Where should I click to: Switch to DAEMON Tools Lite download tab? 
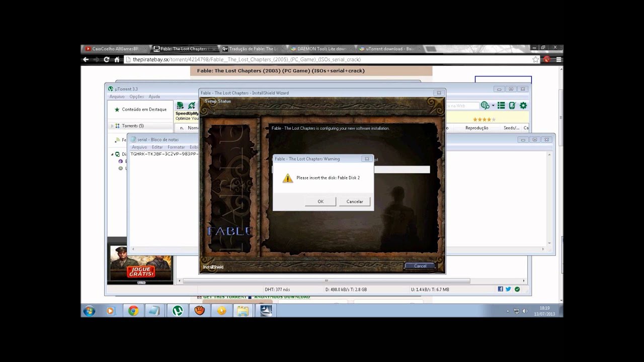321,49
